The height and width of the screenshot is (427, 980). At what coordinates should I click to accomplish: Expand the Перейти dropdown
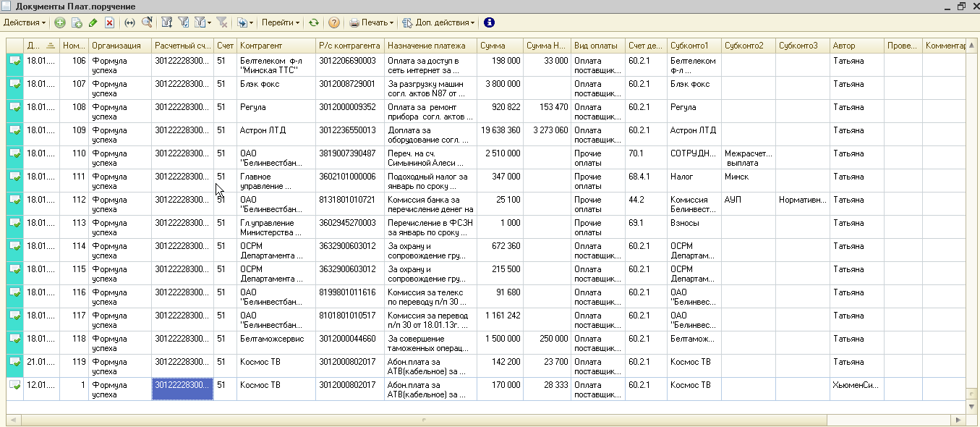(280, 22)
